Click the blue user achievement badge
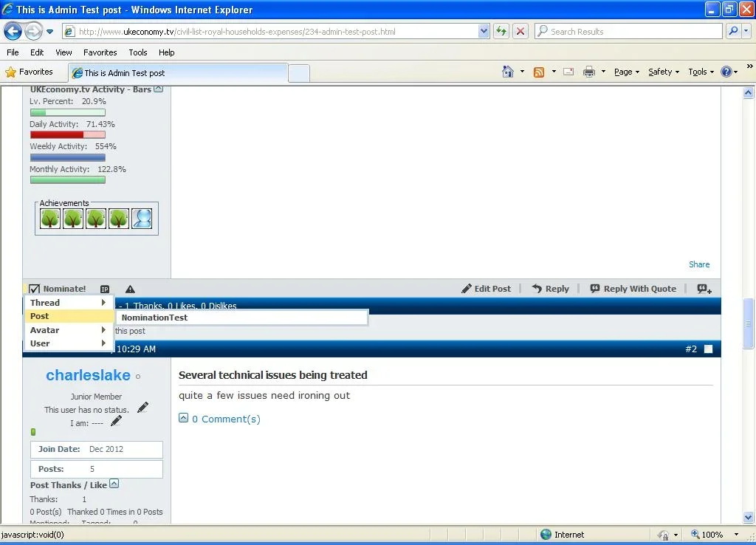Image resolution: width=756 pixels, height=545 pixels. 142,219
